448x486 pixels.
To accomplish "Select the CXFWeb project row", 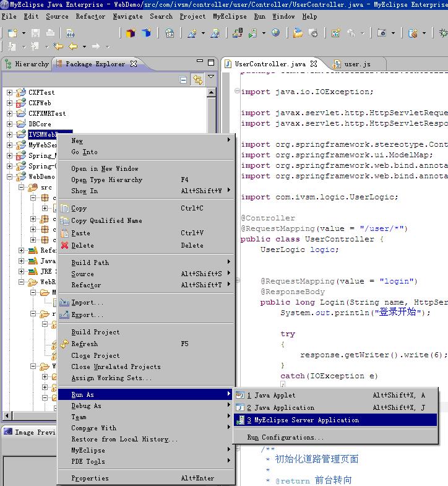I will (40, 103).
